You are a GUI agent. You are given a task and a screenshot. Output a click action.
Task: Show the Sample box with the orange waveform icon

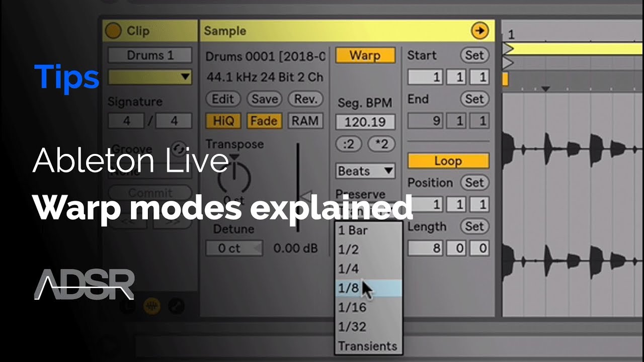152,306
